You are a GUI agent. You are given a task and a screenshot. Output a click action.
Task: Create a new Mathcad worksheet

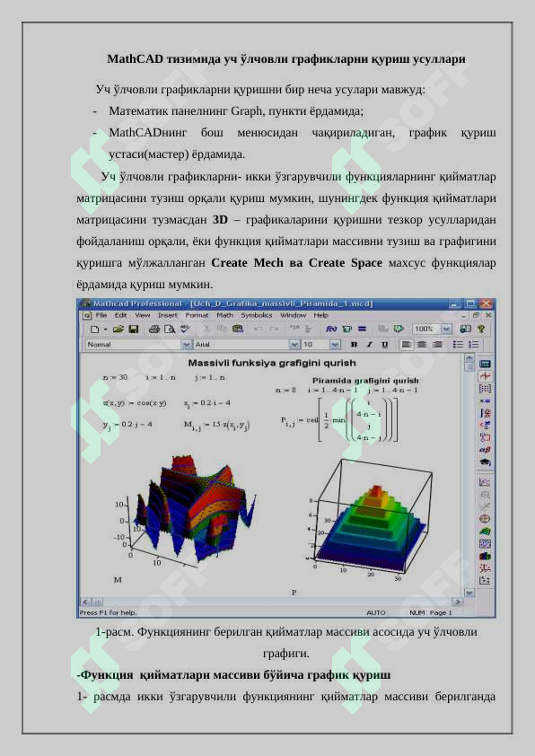(94, 329)
